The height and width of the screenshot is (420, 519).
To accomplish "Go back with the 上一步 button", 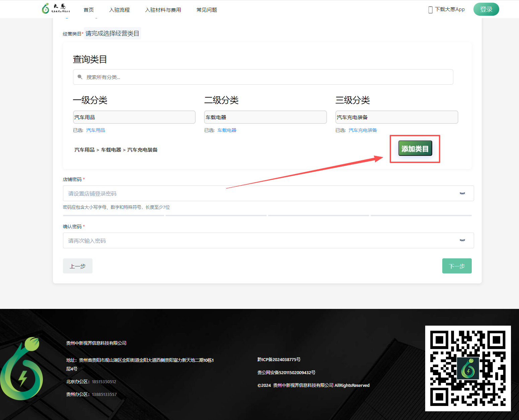I will point(77,266).
